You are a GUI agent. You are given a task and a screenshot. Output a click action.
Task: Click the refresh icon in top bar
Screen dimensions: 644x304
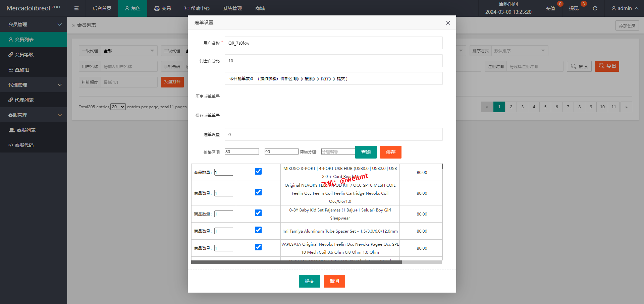pyautogui.click(x=595, y=8)
